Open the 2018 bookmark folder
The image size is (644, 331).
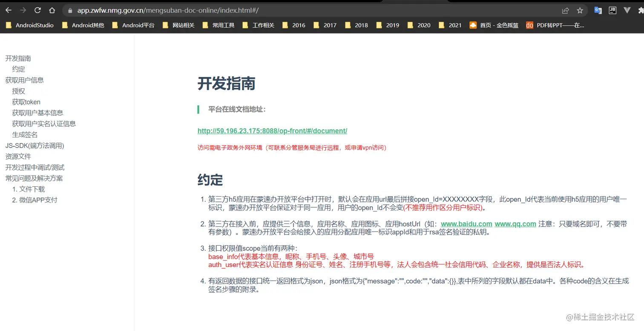(x=356, y=25)
